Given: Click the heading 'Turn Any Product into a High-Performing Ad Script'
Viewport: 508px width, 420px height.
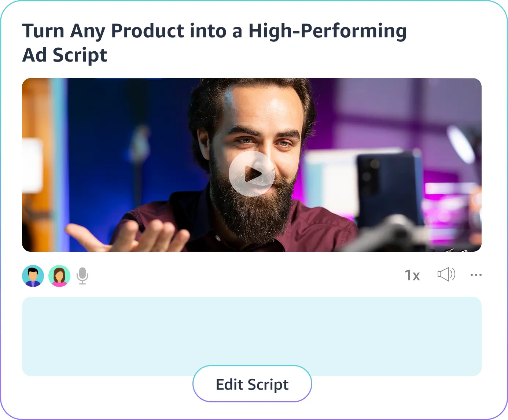Looking at the screenshot, I should click(214, 43).
